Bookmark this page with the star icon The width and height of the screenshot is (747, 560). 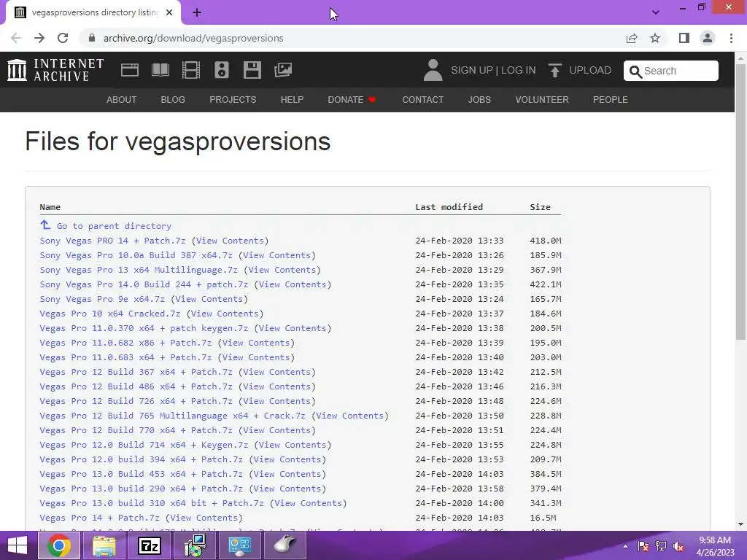click(x=655, y=38)
